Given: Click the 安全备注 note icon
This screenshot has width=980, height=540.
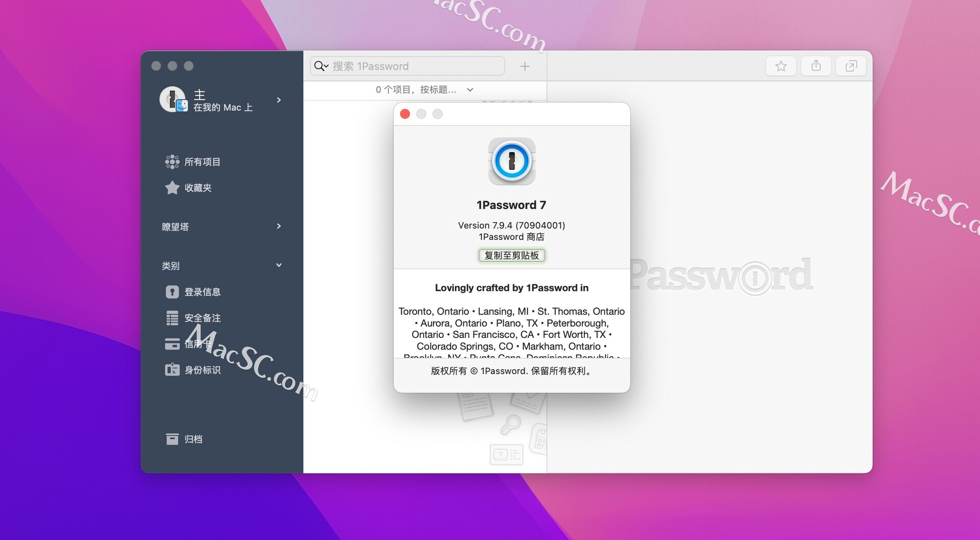Looking at the screenshot, I should click(172, 318).
